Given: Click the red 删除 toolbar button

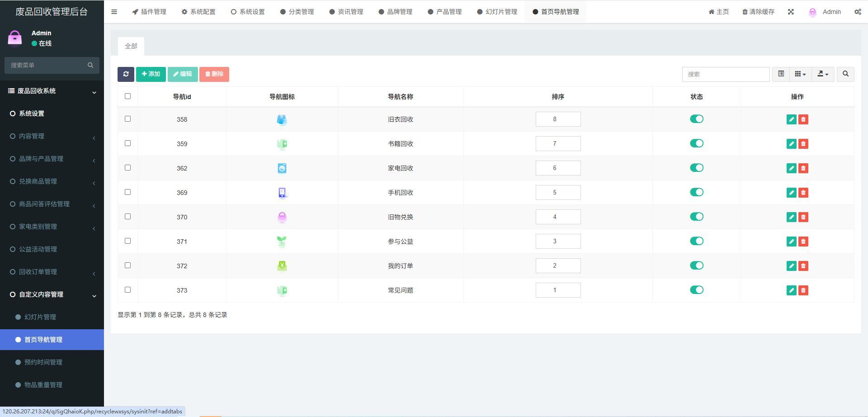Looking at the screenshot, I should point(214,74).
